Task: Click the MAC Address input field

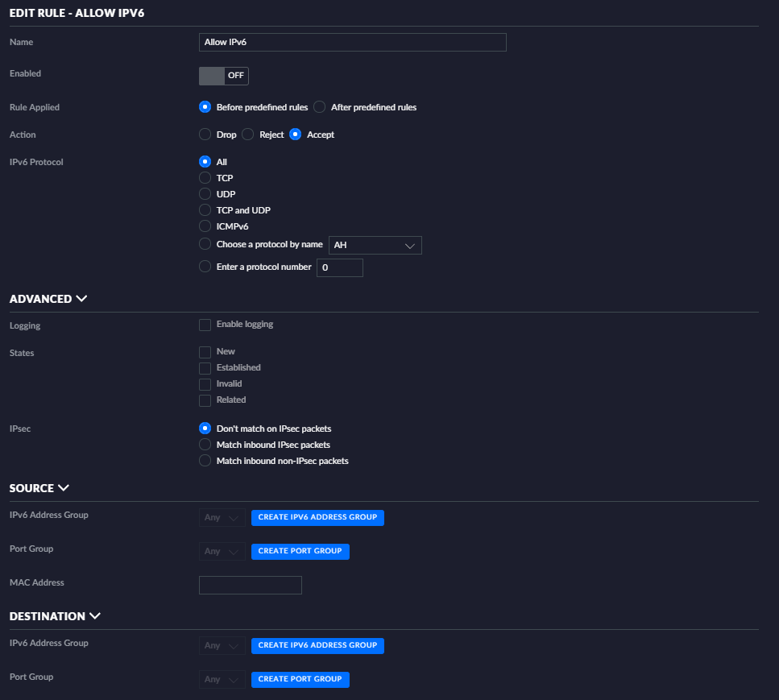Action: point(250,585)
